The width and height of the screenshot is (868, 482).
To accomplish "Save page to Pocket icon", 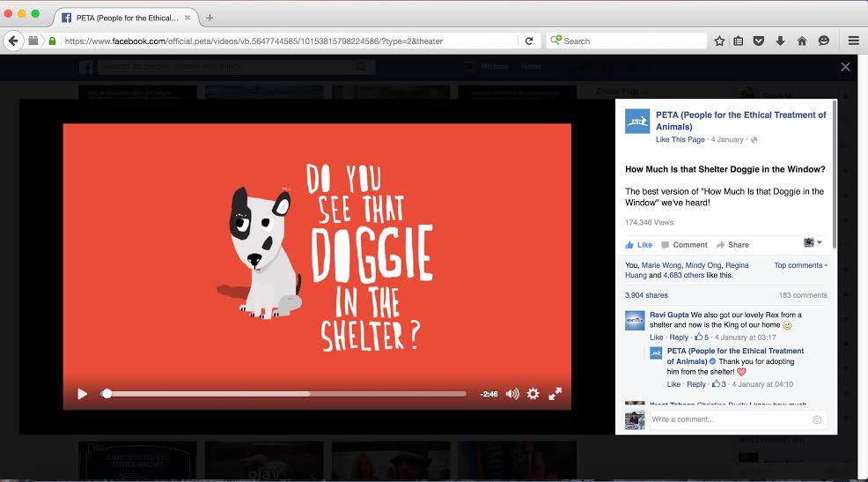I will (x=759, y=41).
